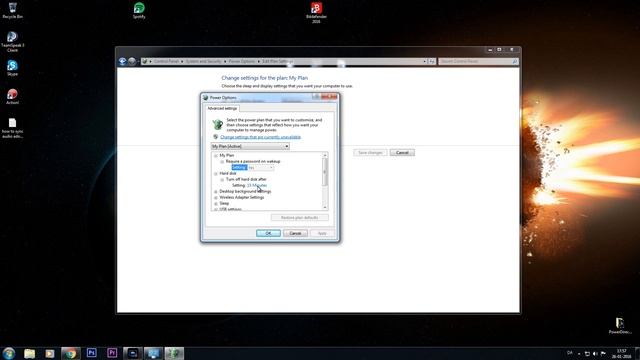Viewport: 640px width, 360px height.
Task: Click the Action Center flag tray icon
Action: 603,353
